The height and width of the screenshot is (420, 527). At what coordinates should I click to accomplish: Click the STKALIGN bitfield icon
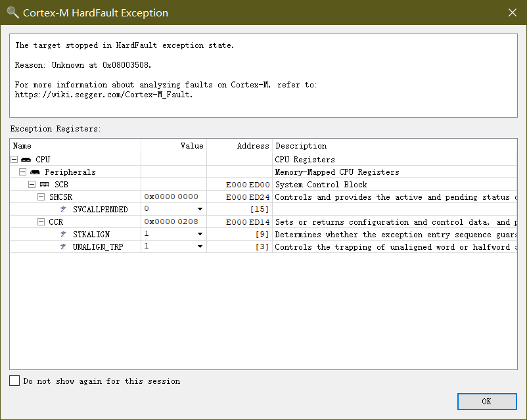[63, 234]
